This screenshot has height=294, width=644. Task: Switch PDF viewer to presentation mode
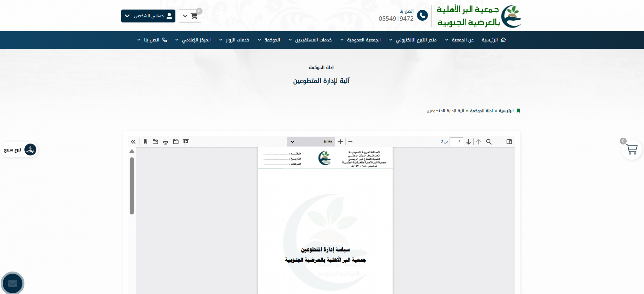[x=186, y=142]
